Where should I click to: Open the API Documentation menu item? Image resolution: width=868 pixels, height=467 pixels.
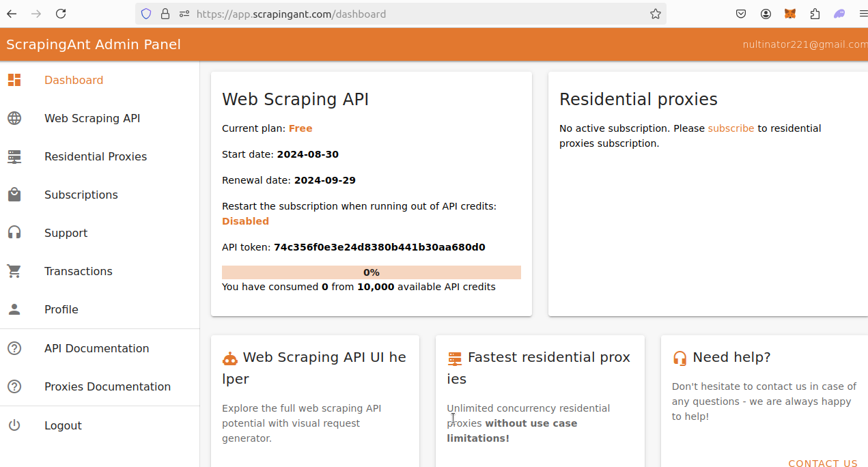click(96, 348)
